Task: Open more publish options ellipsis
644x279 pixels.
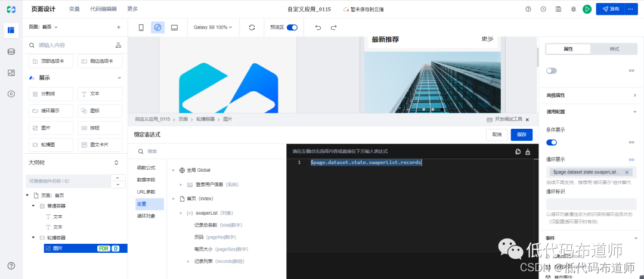Action: [631, 9]
